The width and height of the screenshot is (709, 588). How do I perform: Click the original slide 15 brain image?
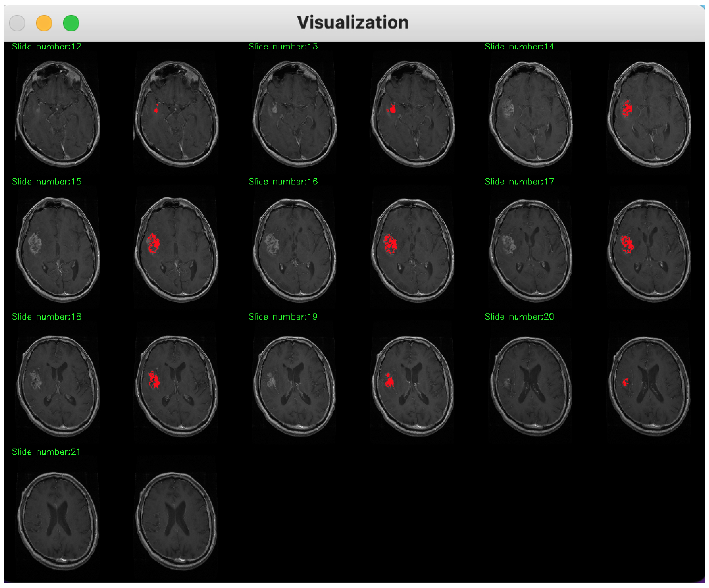click(x=58, y=249)
